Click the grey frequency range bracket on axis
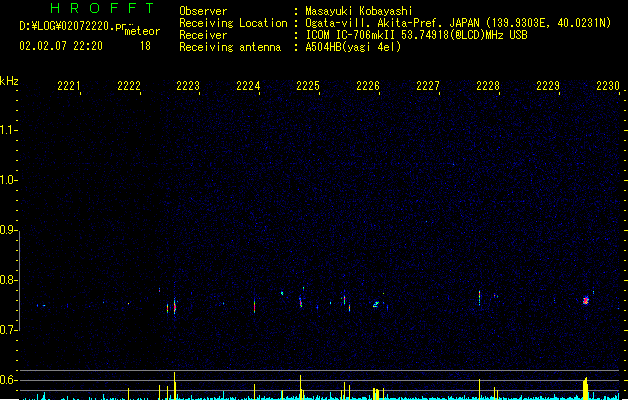 tap(19, 281)
